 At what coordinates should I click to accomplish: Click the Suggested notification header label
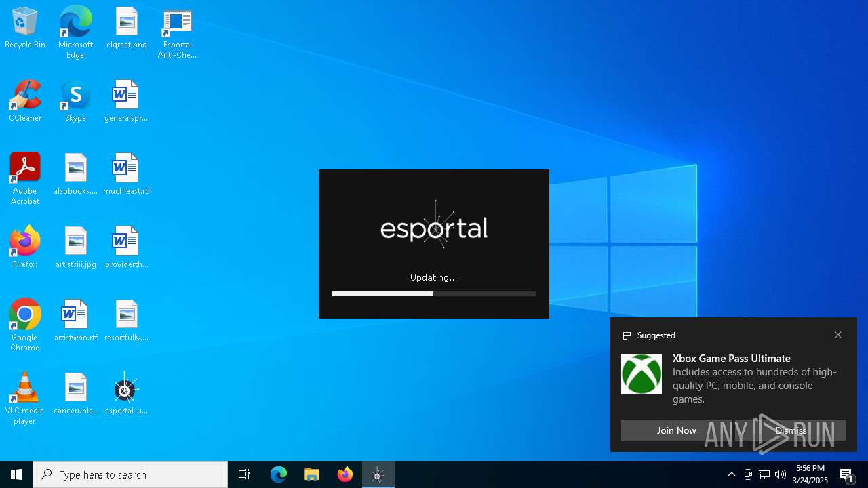click(x=656, y=335)
